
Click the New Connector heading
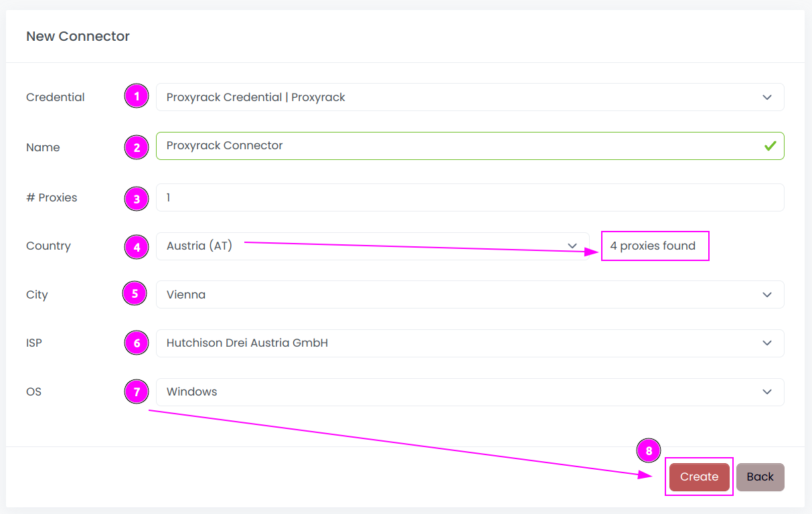(78, 36)
